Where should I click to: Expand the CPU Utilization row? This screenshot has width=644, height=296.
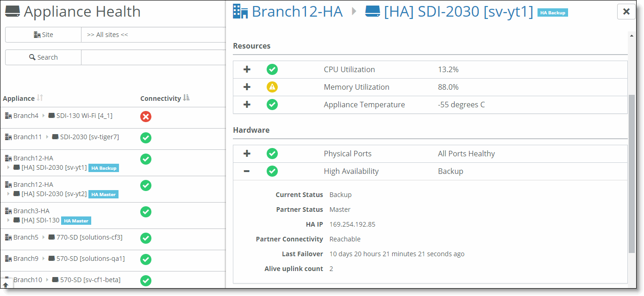[247, 69]
